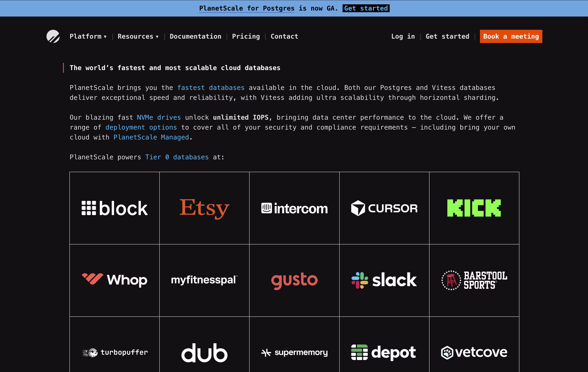Screen dimensions: 588x372
Task: Go to Documentation in the nav bar
Action: [x=196, y=36]
